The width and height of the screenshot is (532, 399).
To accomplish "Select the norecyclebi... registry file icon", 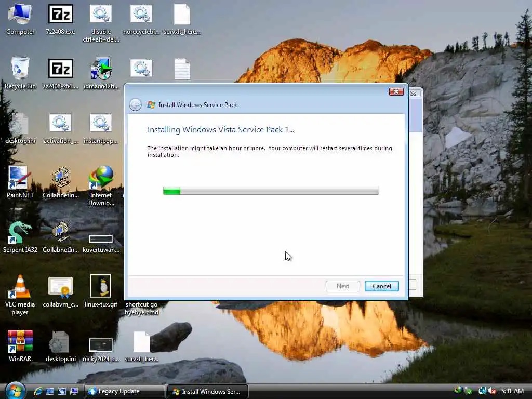I will point(141,19).
